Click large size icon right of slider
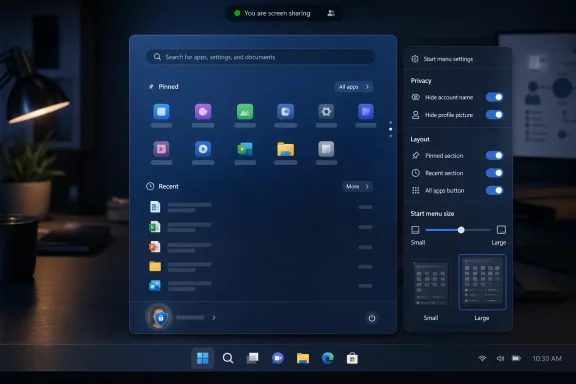 pyautogui.click(x=501, y=230)
